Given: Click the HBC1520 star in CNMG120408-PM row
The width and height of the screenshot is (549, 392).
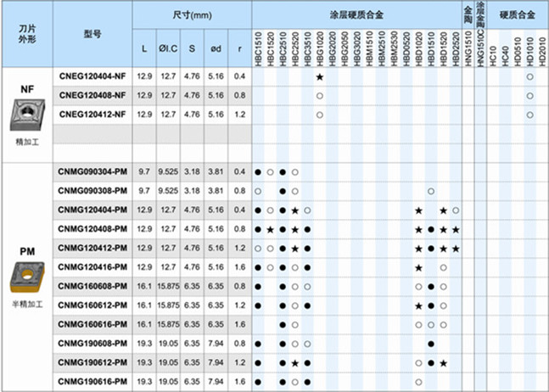Looking at the screenshot, I should pos(270,229).
